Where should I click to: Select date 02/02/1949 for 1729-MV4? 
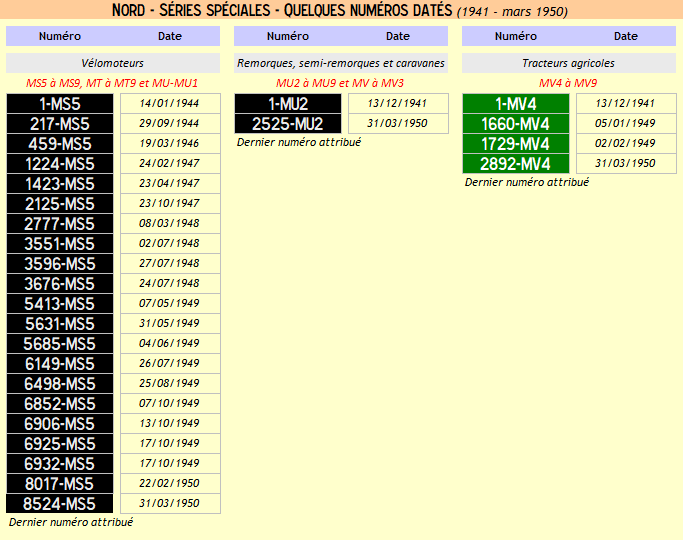[x=626, y=144]
